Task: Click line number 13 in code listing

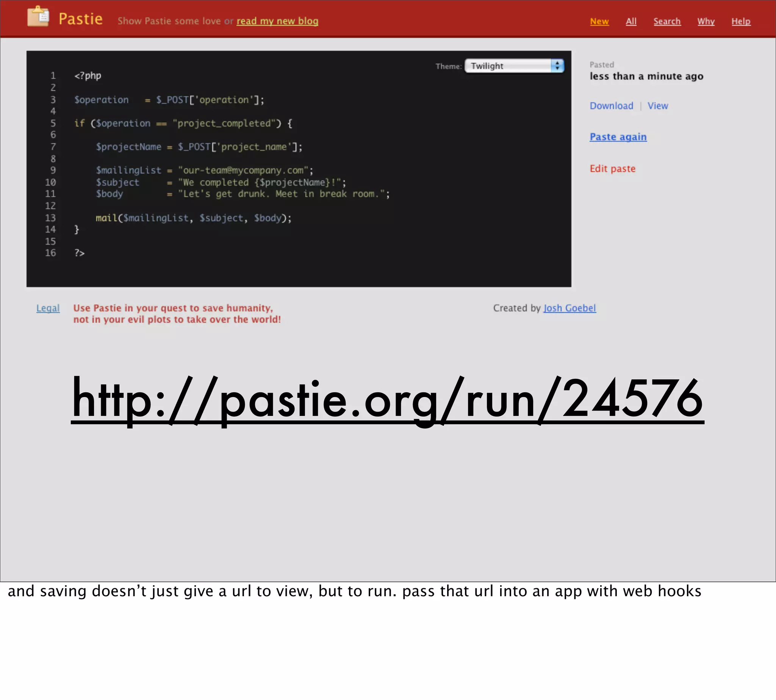Action: pos(50,218)
